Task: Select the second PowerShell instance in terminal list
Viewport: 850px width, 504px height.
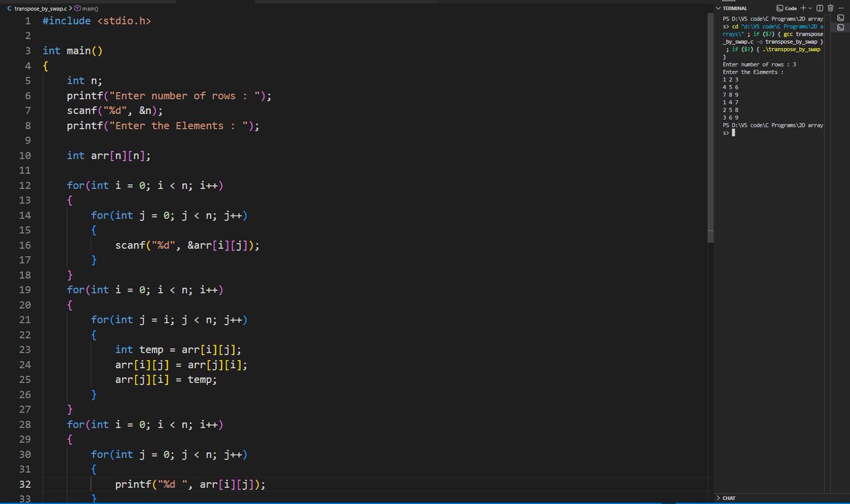Action: (x=840, y=28)
